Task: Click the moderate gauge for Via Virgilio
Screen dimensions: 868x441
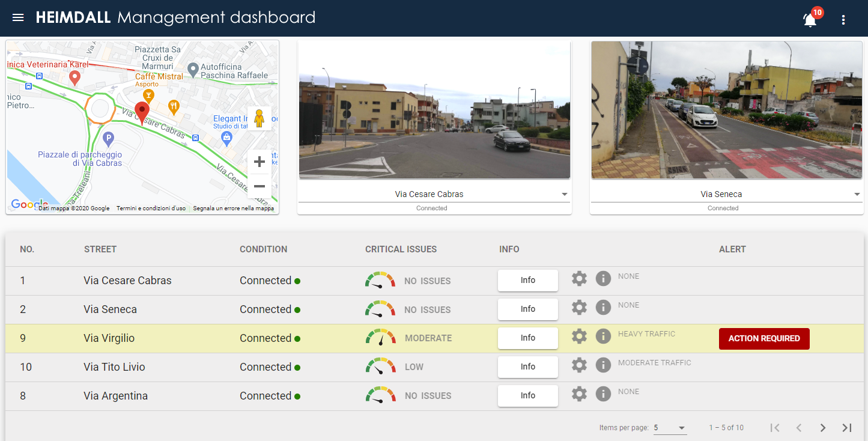Action: click(380, 338)
